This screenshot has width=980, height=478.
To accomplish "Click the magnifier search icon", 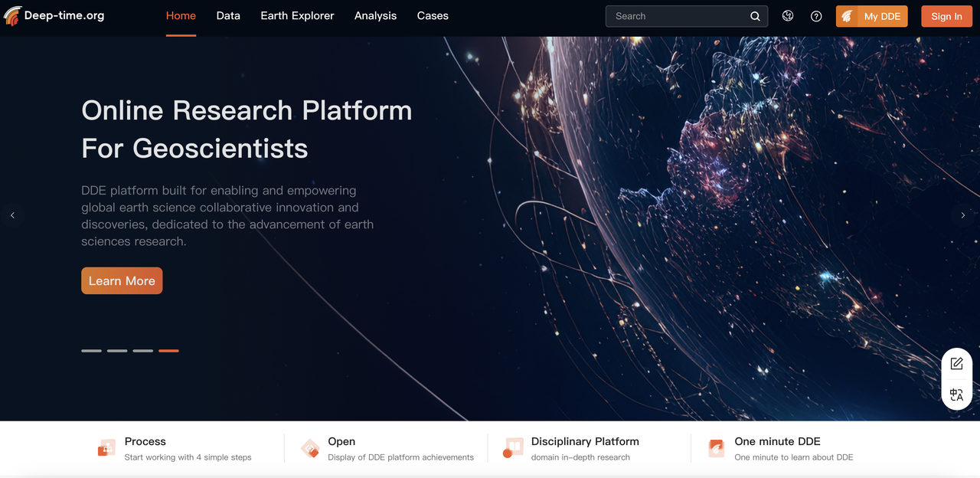I will click(x=755, y=16).
